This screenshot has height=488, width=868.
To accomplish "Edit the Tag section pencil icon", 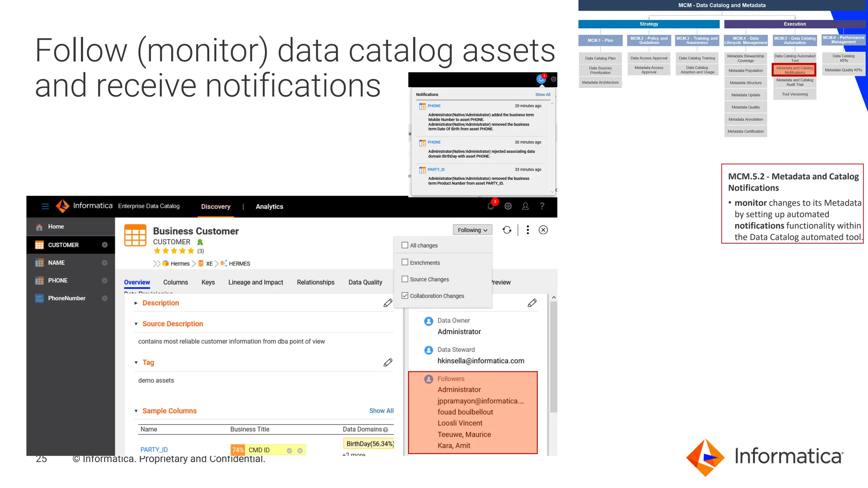I will point(388,363).
